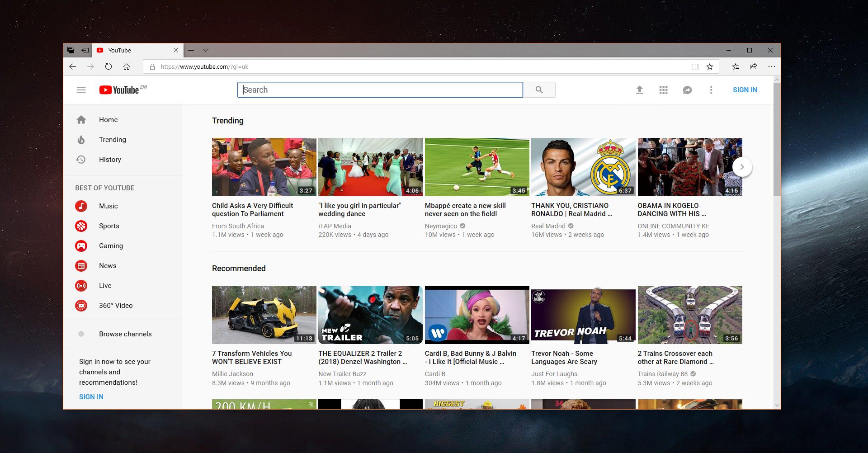Open Trevor Noah video thumbnail
This screenshot has height=453, width=868.
tap(583, 315)
